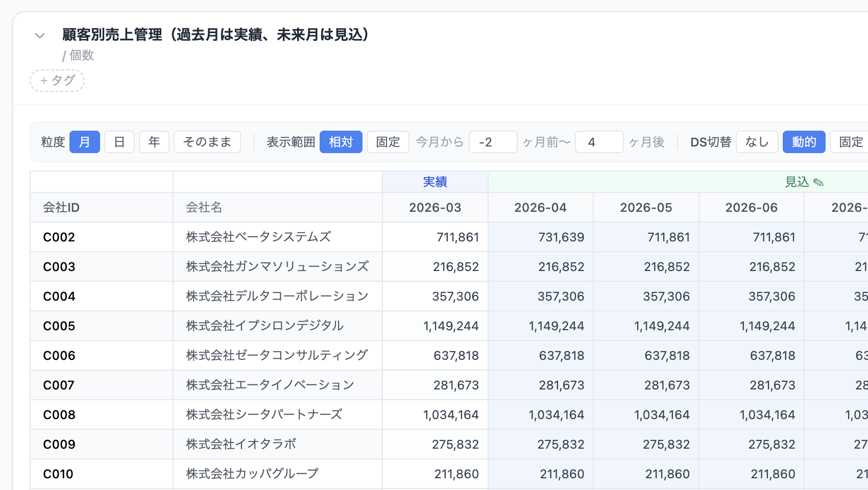The height and width of the screenshot is (490, 868).
Task: Select C003's 2026-04 value 216,852
Action: point(541,266)
